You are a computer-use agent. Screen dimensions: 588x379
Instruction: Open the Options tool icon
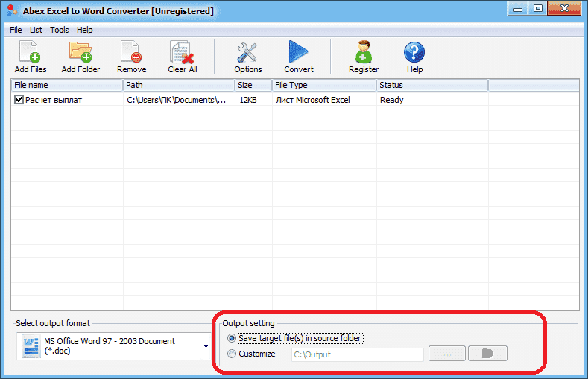click(x=247, y=52)
